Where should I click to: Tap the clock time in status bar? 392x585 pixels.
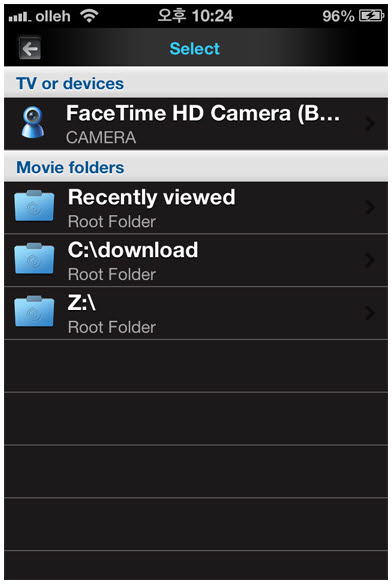(x=195, y=16)
